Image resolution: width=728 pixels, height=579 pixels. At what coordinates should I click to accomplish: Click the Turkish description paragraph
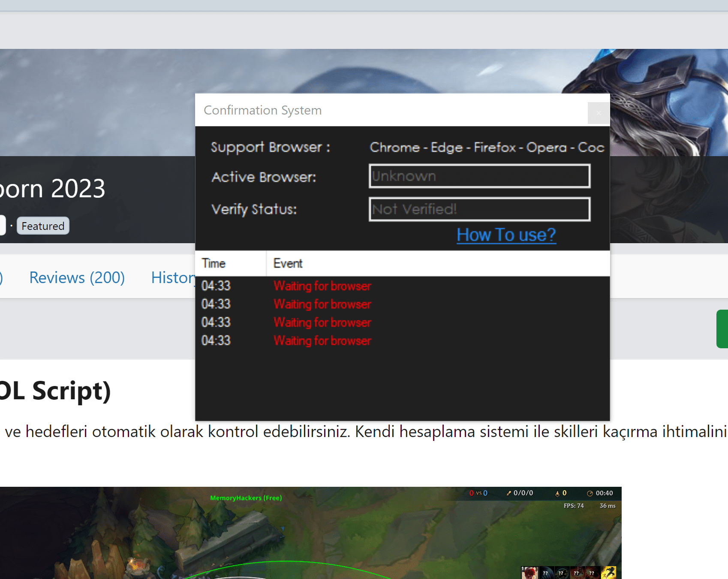pyautogui.click(x=366, y=431)
